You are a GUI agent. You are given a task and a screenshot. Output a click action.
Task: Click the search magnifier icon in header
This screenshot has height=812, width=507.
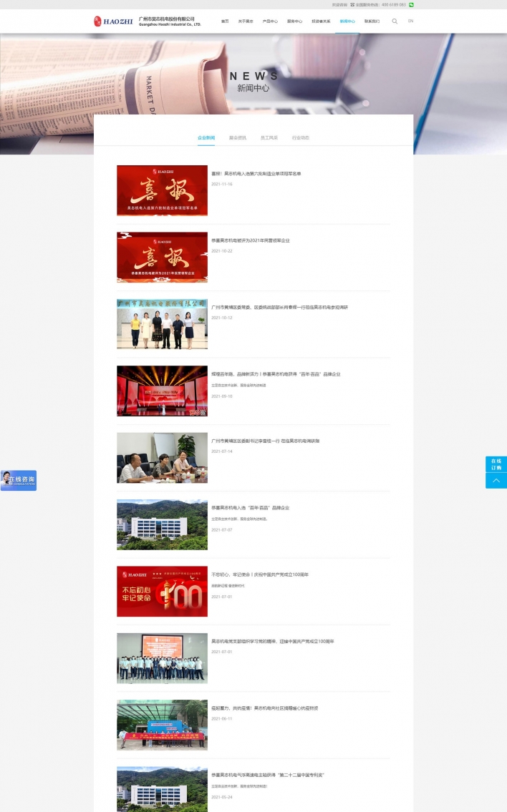coord(395,21)
